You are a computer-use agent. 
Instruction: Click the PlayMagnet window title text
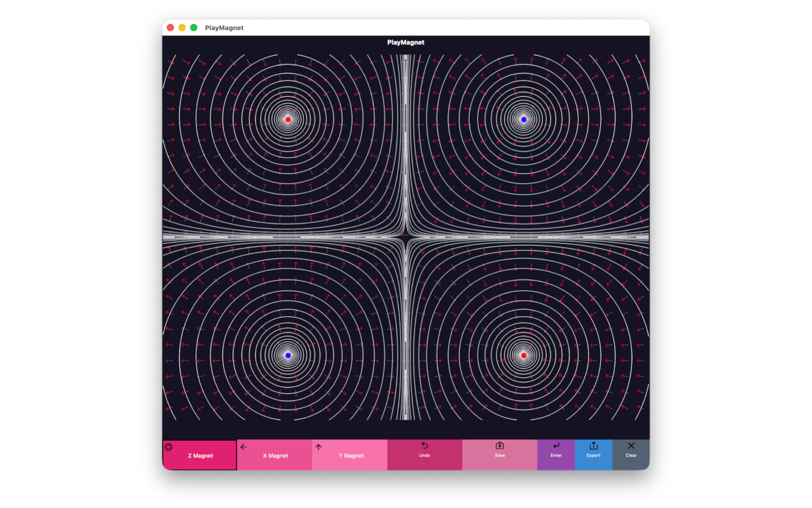pos(224,28)
